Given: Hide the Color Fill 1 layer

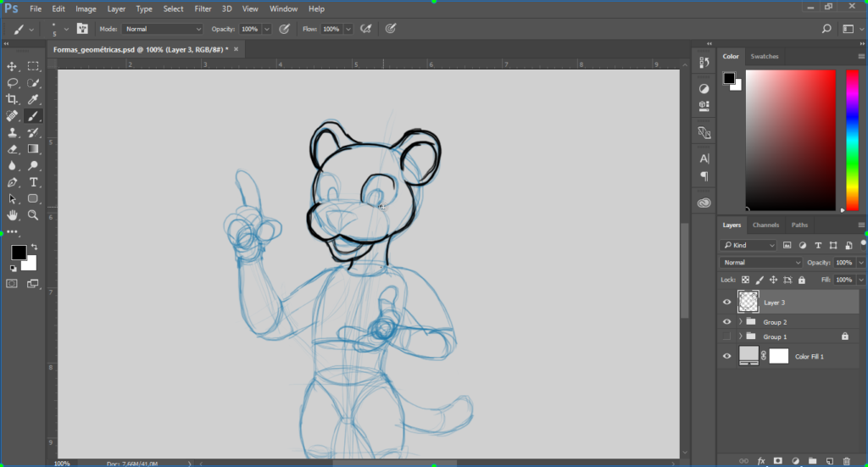Looking at the screenshot, I should click(x=726, y=356).
